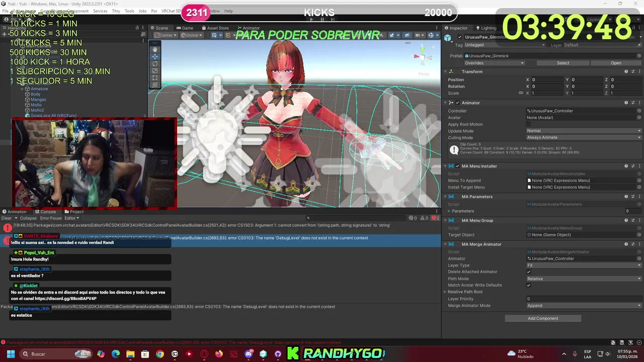Select the Rect tool in Scene view
The image size is (644, 362).
tap(155, 78)
